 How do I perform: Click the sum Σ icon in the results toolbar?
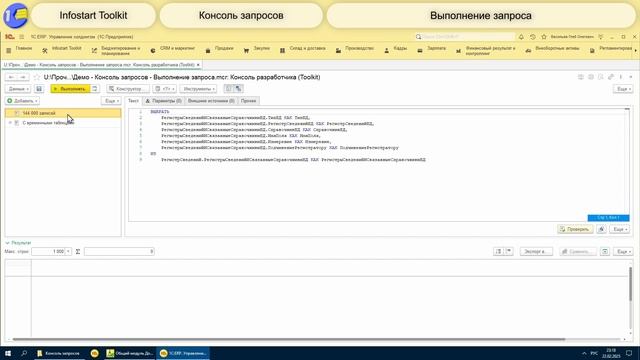(78, 251)
